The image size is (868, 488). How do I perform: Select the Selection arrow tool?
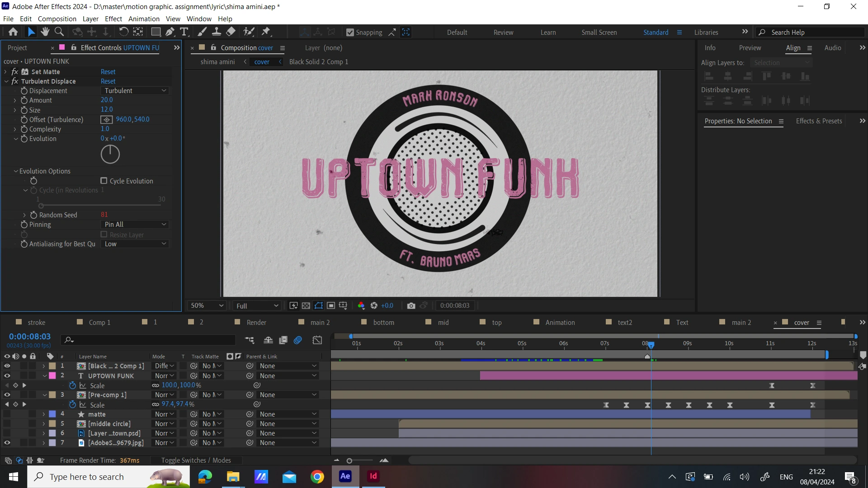31,32
